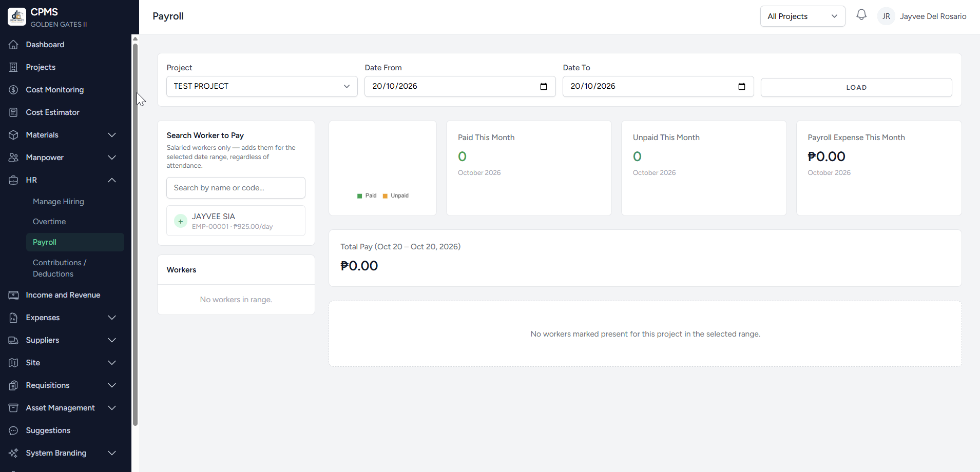Screen dimensions: 980x472
Task: Expand the Materials submenu chevron
Action: pyautogui.click(x=112, y=135)
